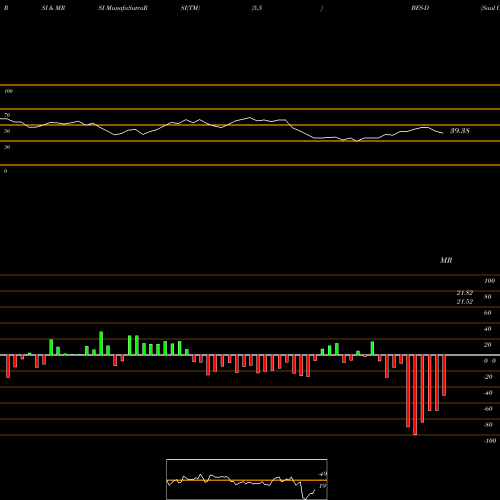500x500 pixels.
Task: Click the lower 21.52 value label
Action: 465,302
